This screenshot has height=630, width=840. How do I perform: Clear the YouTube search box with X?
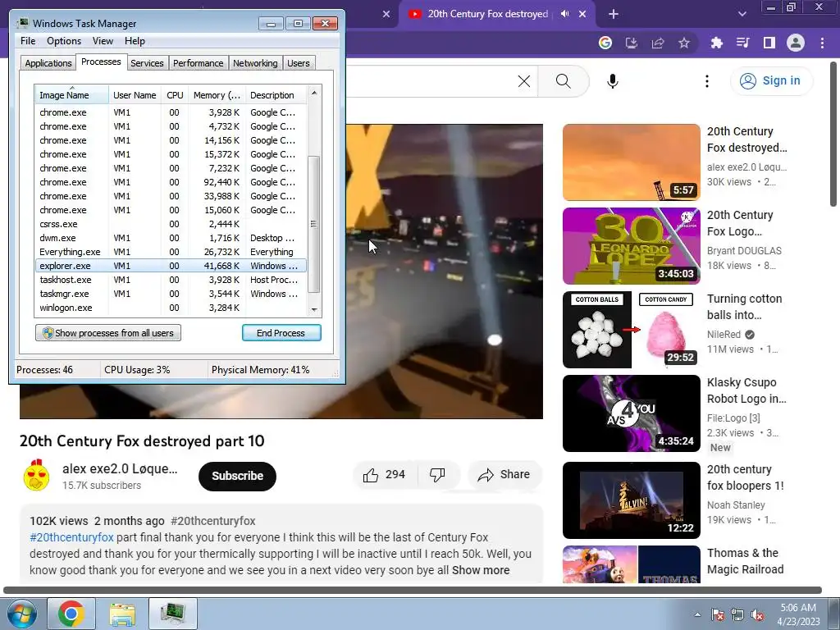coord(524,81)
